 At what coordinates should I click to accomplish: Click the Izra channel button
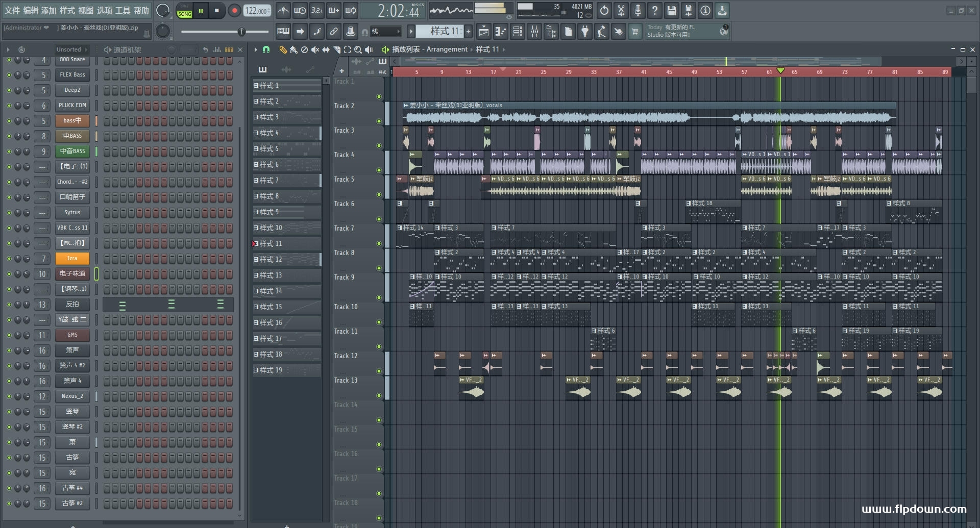(72, 259)
